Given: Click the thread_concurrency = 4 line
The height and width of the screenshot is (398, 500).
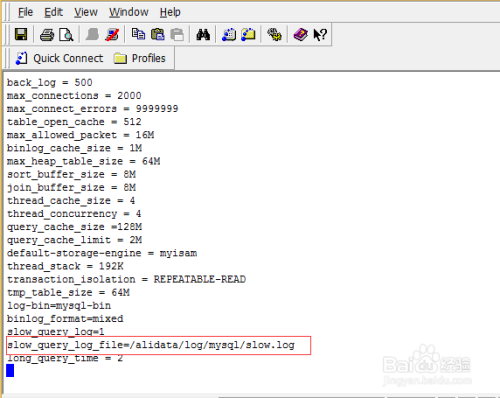Looking at the screenshot, I should coord(74,214).
